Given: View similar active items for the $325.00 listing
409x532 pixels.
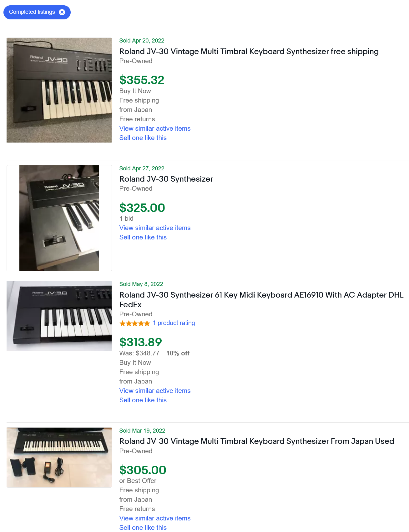Looking at the screenshot, I should [x=155, y=228].
